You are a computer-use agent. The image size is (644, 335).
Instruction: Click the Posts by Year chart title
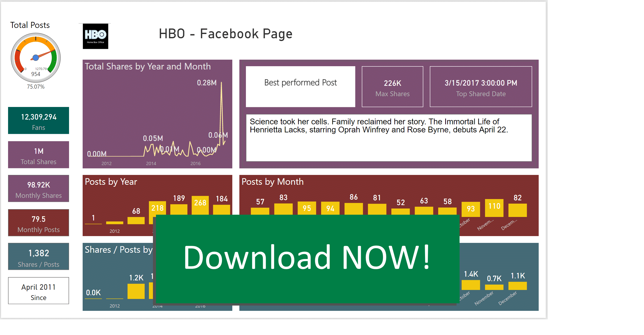click(111, 182)
